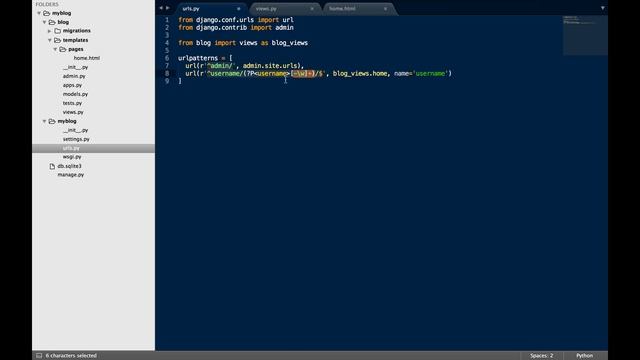Collapse the blog folder arrow

[44, 22]
